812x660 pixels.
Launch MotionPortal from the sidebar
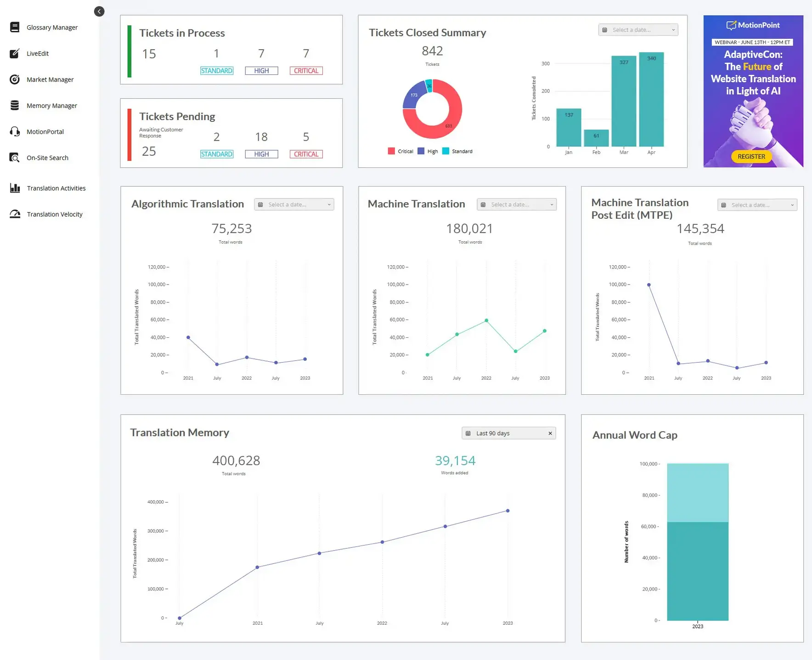[45, 131]
